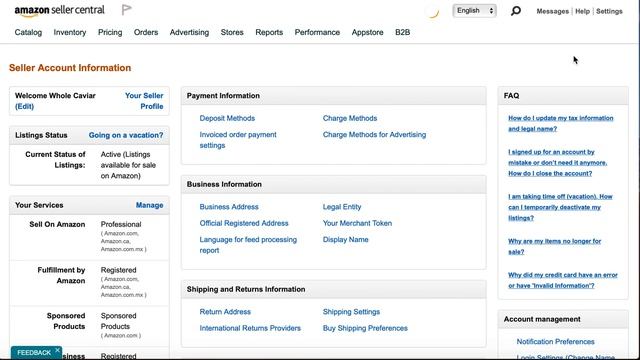Click the Amazon Seller Central logo
640x360 pixels.
coord(60,11)
